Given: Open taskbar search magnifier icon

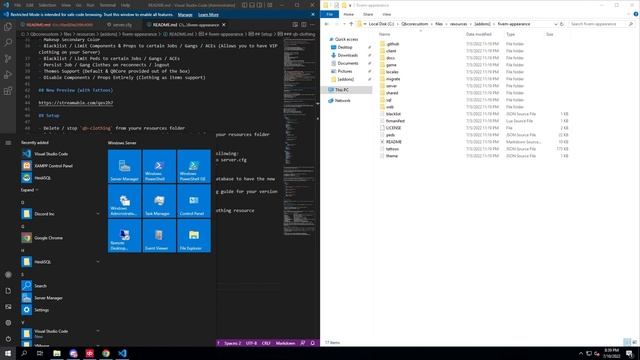Looking at the screenshot, I should pos(24,353).
